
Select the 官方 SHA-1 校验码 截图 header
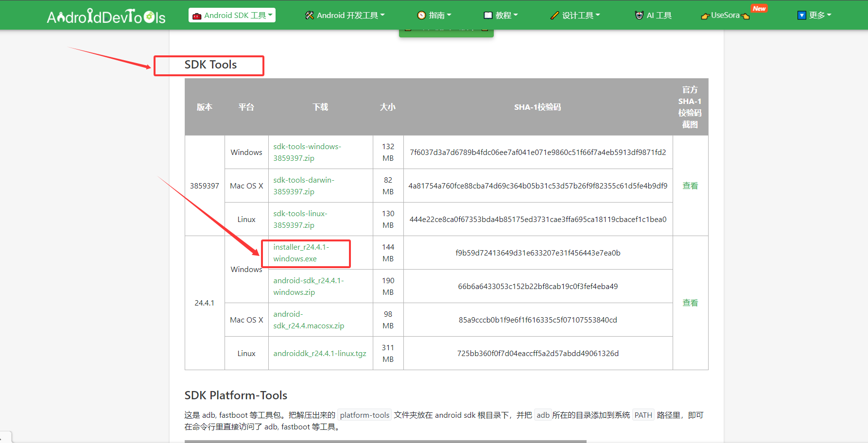[690, 107]
